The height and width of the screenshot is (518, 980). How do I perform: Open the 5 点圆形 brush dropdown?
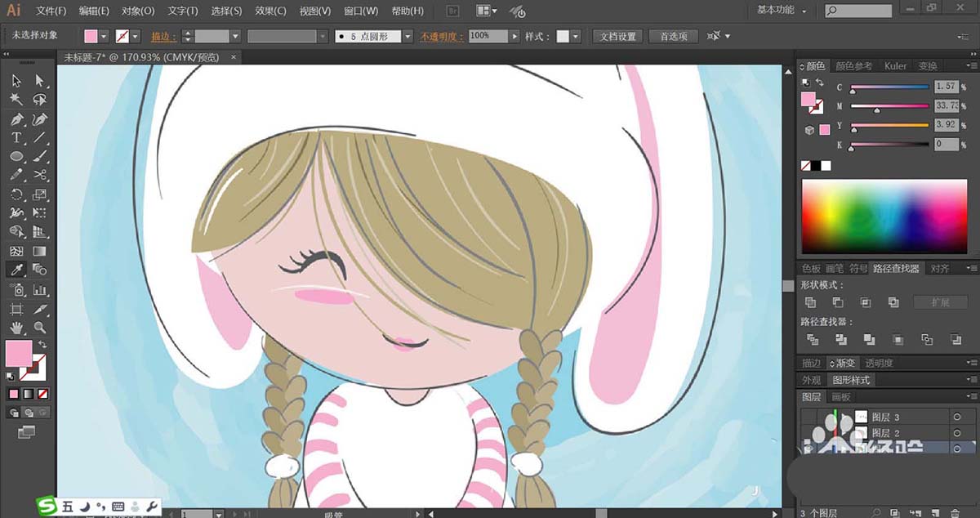pyautogui.click(x=407, y=37)
